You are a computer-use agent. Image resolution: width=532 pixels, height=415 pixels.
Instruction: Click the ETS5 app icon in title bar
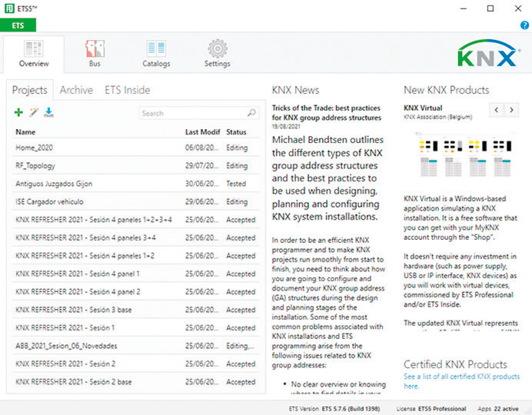pos(9,8)
